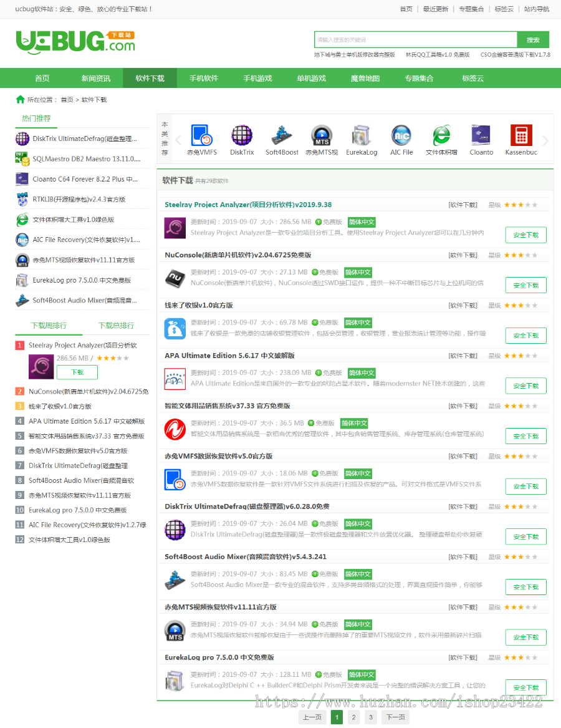Click the Steelray Project Analyzer thumbnail in weekly ranking
The height and width of the screenshot is (728, 561).
(41, 366)
